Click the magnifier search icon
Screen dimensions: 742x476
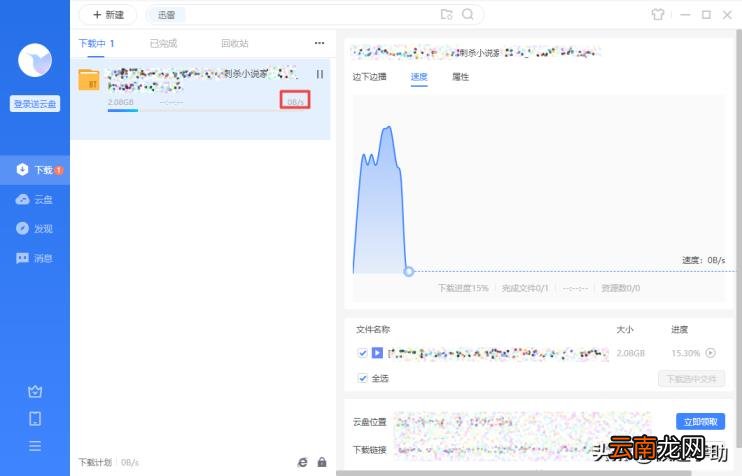(468, 15)
